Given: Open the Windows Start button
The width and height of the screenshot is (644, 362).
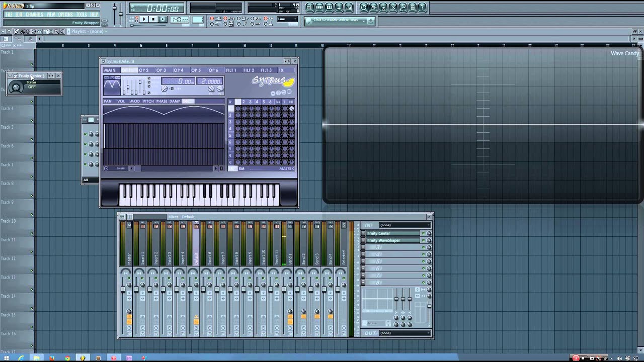Looking at the screenshot, I should (6, 358).
